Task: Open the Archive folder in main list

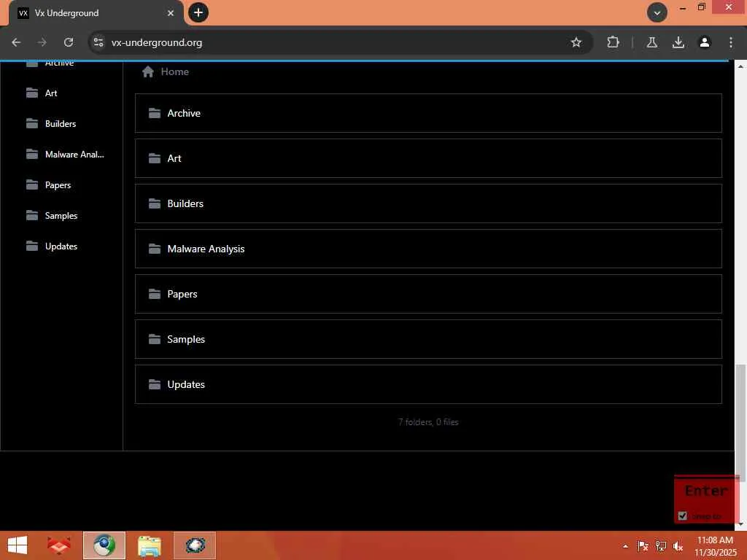Action: pyautogui.click(x=428, y=113)
